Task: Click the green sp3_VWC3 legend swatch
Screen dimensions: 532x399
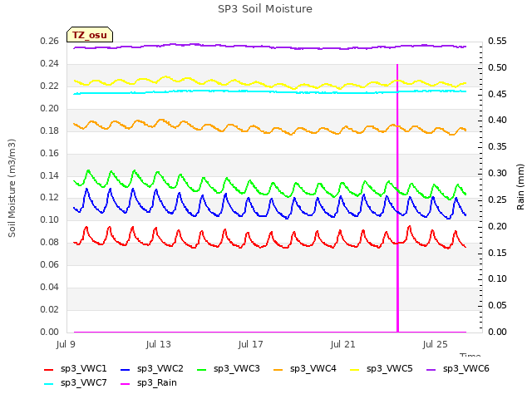Action: click(201, 369)
